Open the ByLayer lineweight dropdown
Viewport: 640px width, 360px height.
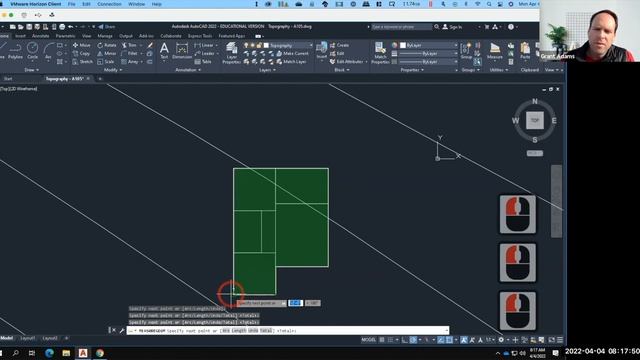click(429, 53)
